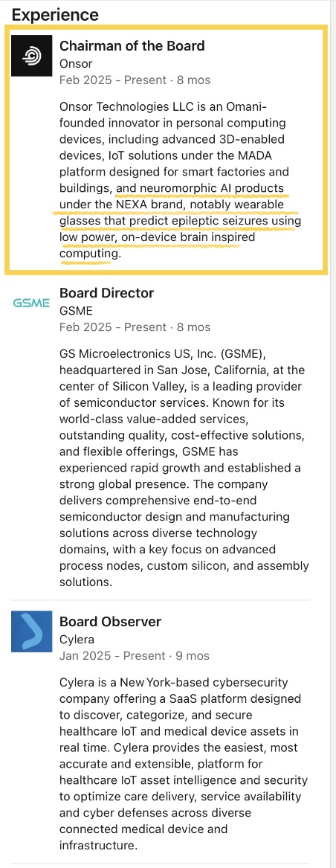The image size is (336, 868).
Task: Click the Experience section heading
Action: [x=55, y=14]
